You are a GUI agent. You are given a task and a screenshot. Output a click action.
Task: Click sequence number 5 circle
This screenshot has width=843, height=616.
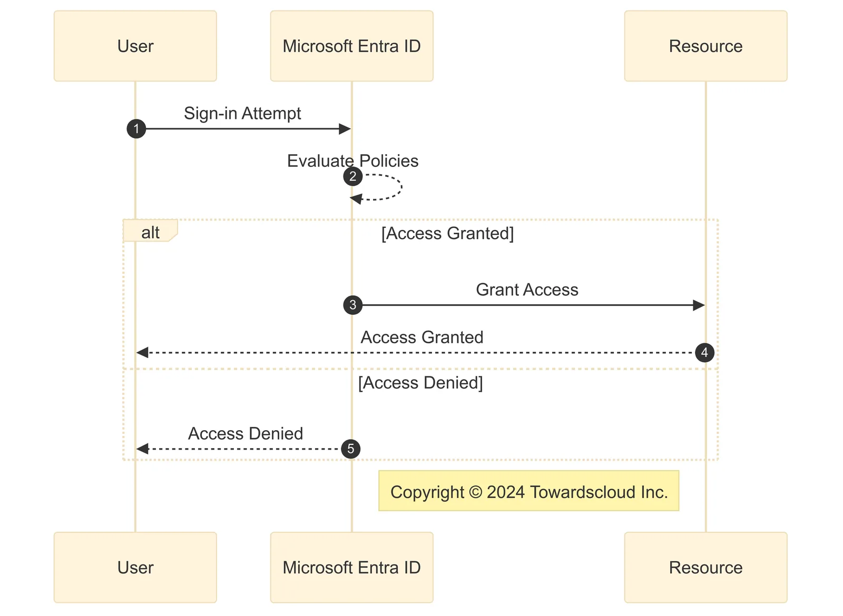(351, 449)
